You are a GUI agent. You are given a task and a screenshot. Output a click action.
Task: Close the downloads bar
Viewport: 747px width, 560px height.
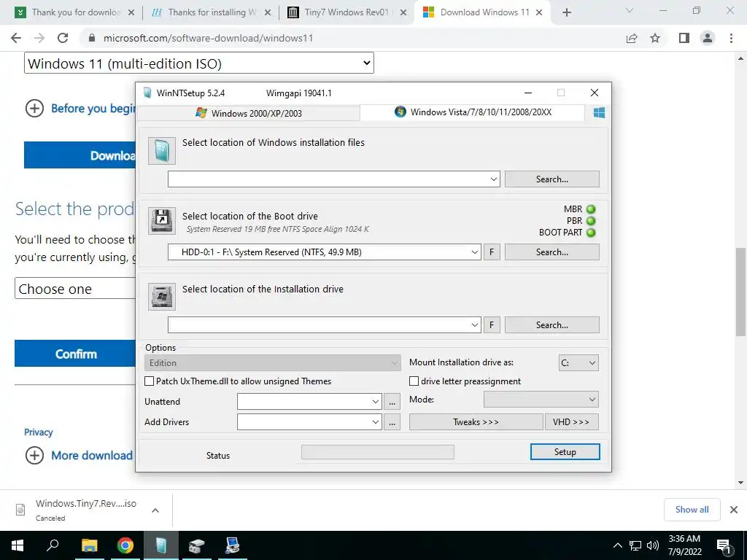point(734,510)
